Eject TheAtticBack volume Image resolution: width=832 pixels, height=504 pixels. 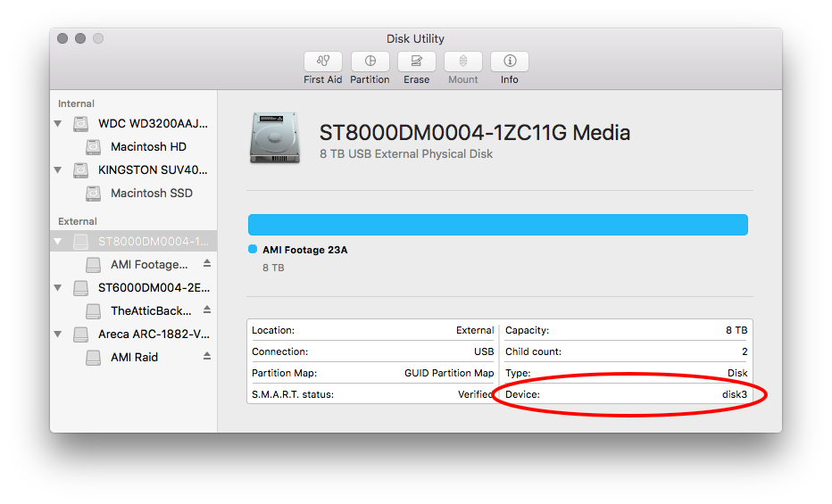[x=207, y=310]
